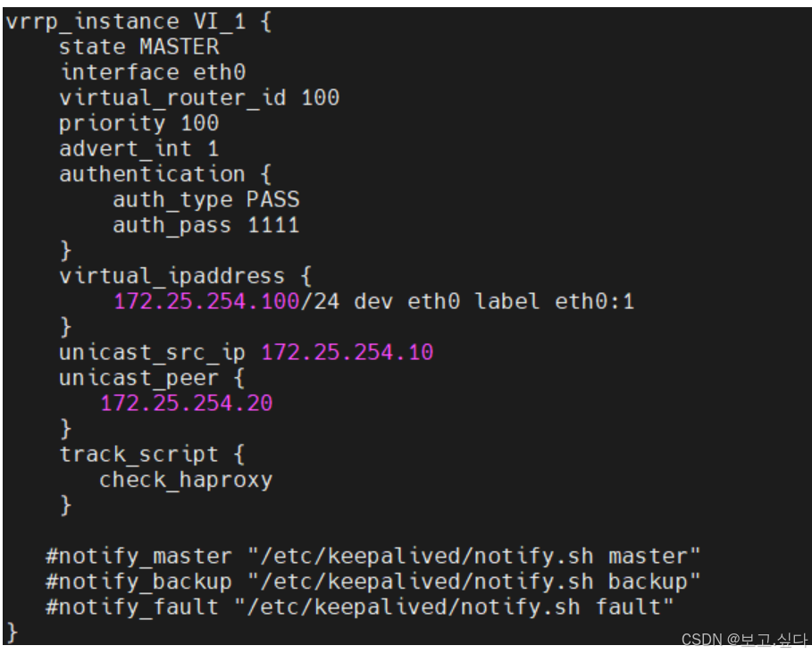Screen dimensions: 812x654
Task: Click the magenta IP 172.25.254.100
Action: coord(206,301)
